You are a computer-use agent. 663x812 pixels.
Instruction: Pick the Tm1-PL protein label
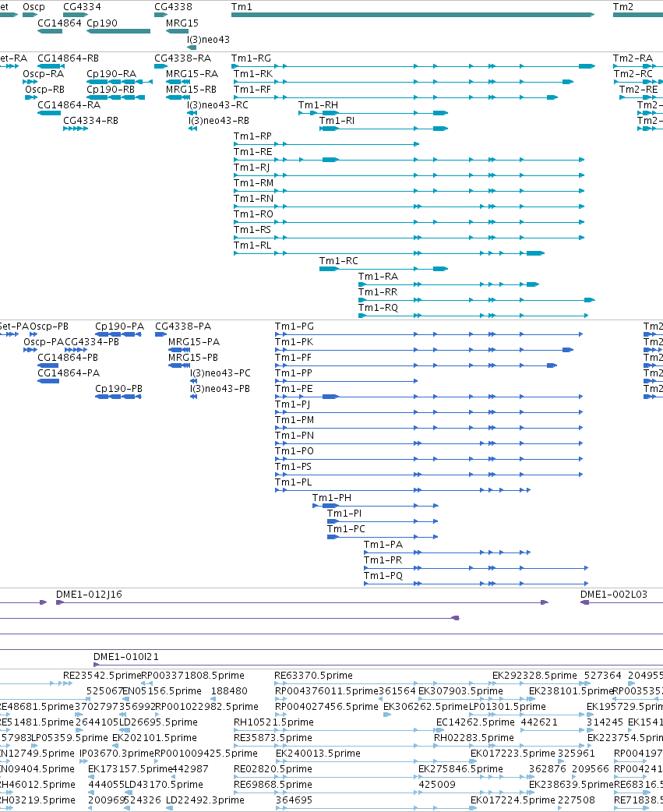(293, 482)
